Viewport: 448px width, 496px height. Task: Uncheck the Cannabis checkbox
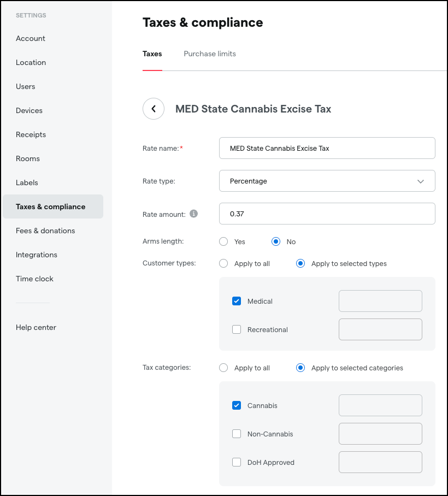point(237,405)
